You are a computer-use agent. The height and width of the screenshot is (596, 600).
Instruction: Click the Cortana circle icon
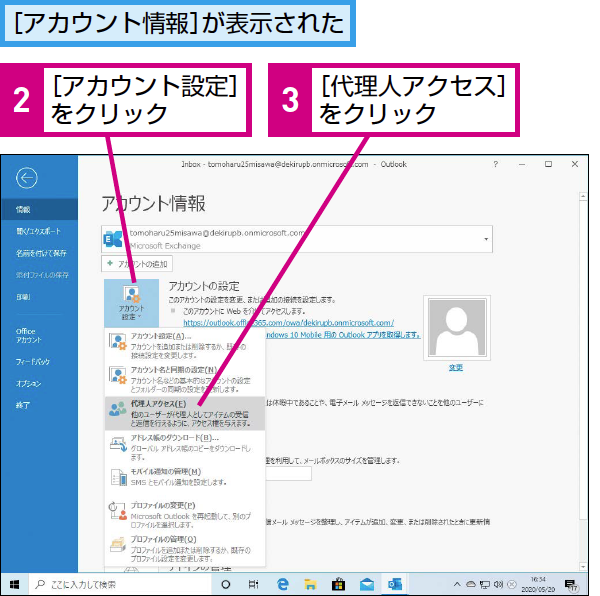(x=226, y=584)
